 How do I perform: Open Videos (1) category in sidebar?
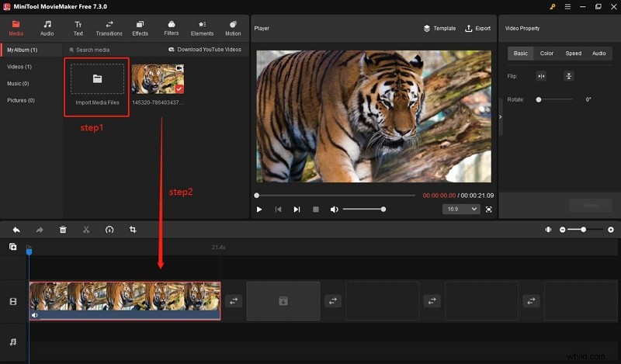[19, 67]
